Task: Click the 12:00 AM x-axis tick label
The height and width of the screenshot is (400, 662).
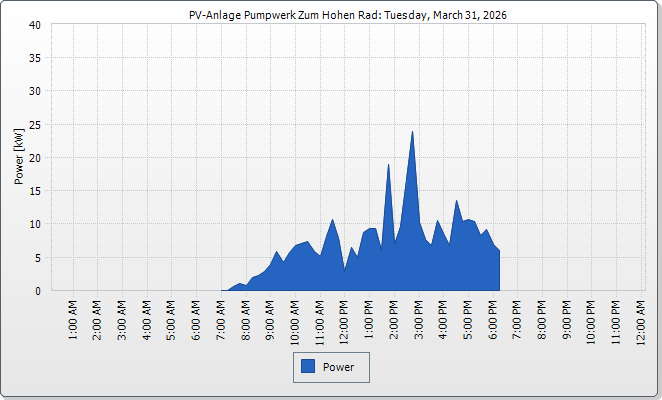Action: [641, 320]
